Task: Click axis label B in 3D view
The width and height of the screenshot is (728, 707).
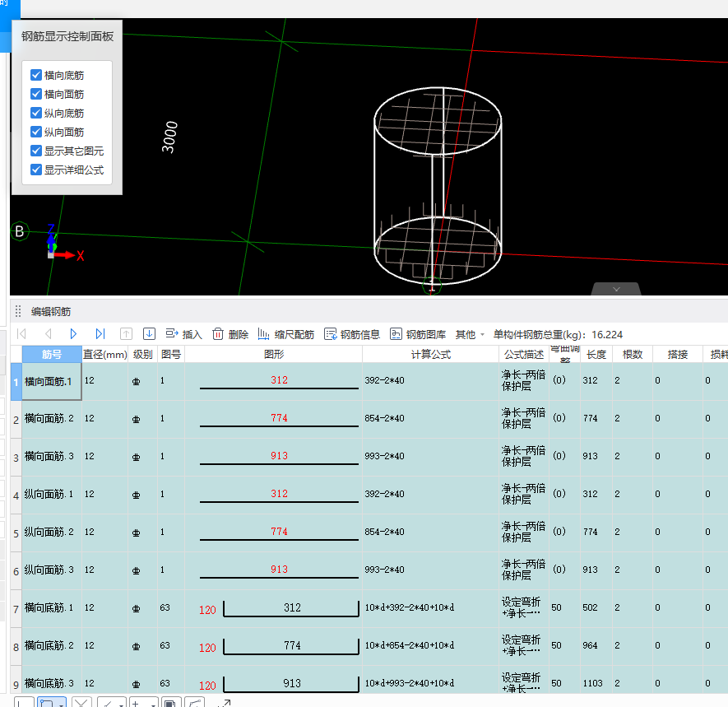Action: tap(20, 231)
